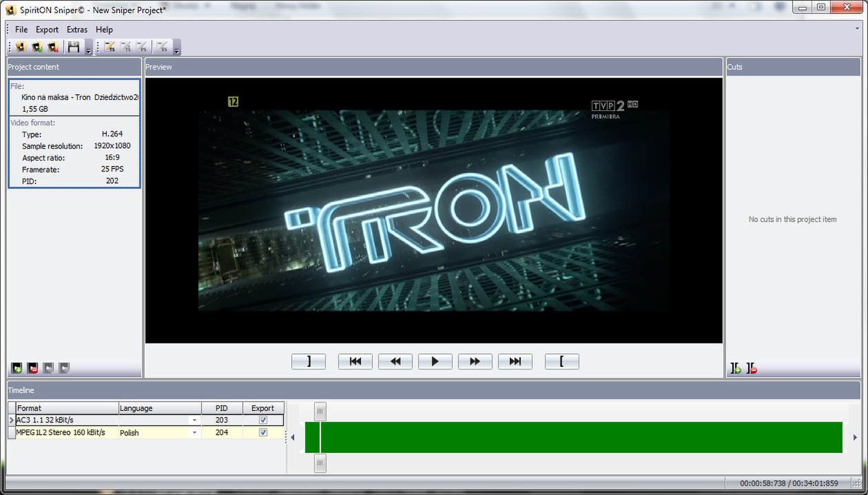Open the Help menu

tap(104, 30)
